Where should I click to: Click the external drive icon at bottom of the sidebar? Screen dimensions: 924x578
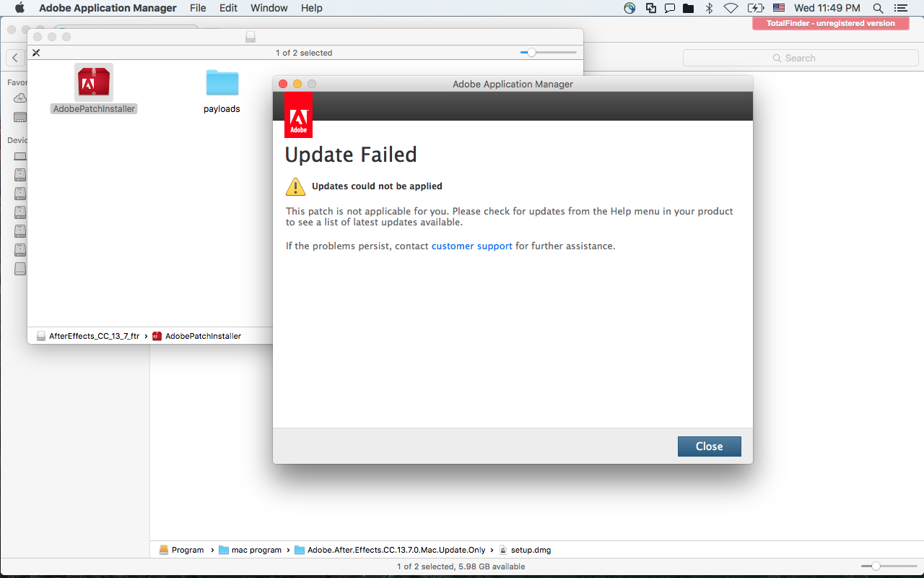tap(20, 269)
